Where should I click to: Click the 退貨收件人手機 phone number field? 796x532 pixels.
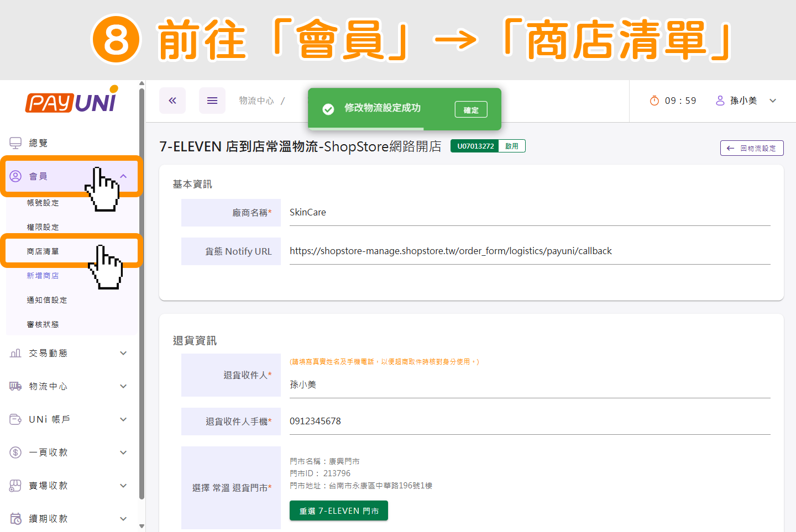[x=530, y=422]
